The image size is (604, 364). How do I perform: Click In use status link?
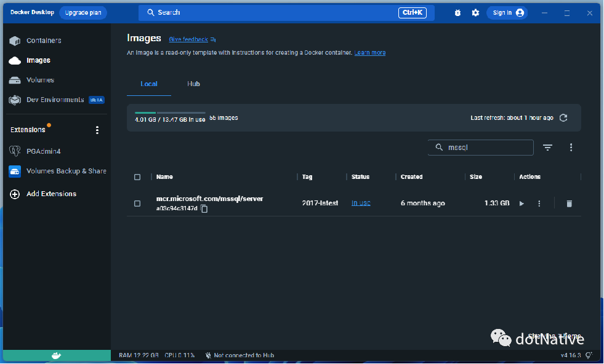[361, 203]
